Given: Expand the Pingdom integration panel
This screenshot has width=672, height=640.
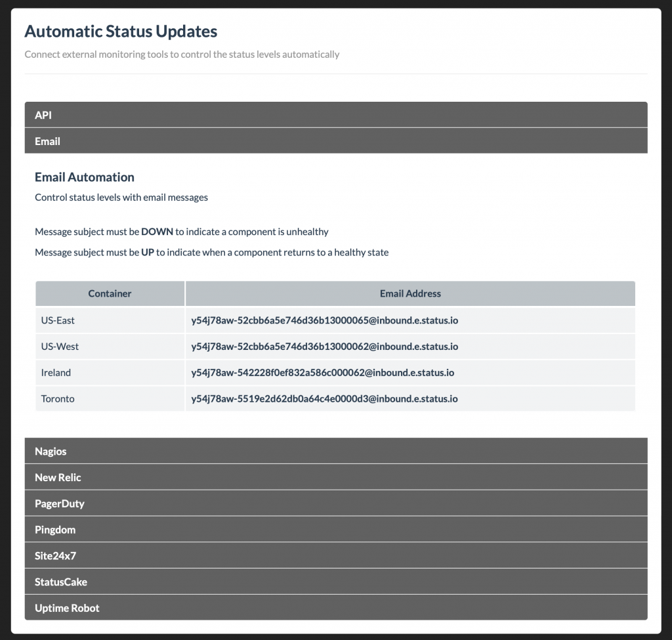Looking at the screenshot, I should (x=336, y=529).
